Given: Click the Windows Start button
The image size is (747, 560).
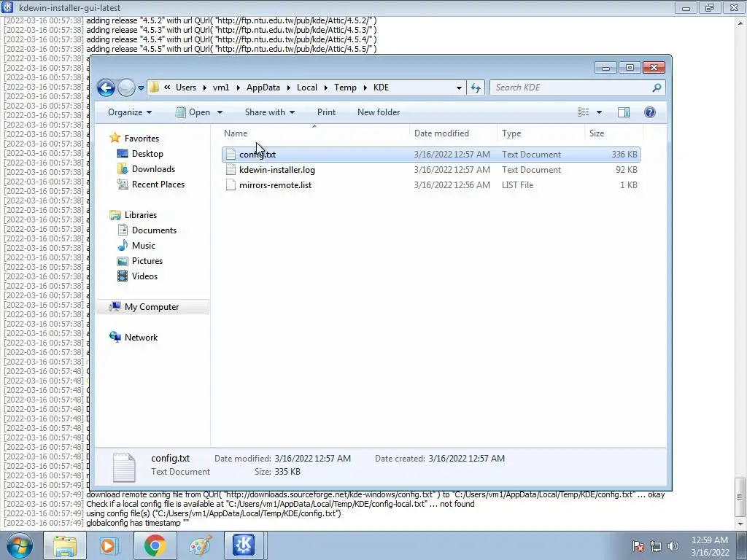Looking at the screenshot, I should coord(20,545).
